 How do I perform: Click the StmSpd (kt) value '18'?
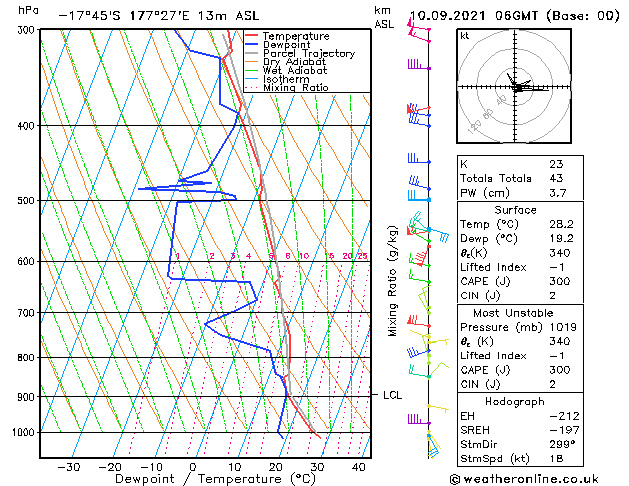click(556, 459)
